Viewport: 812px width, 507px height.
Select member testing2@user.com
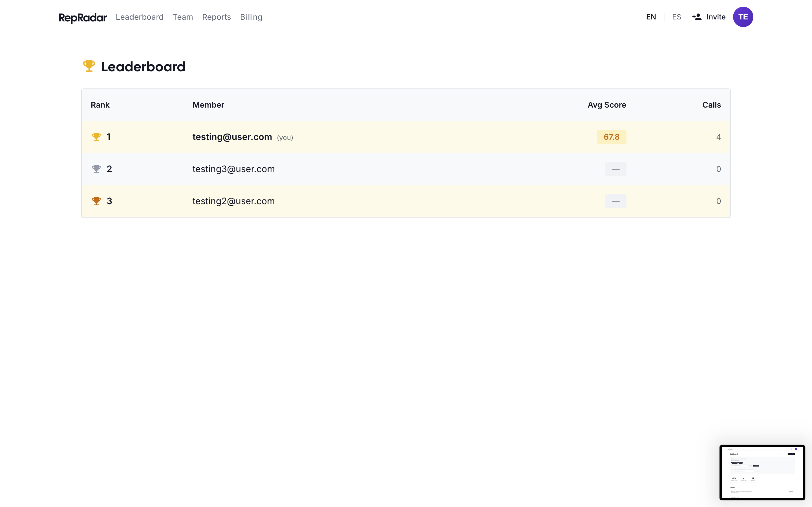coord(233,201)
